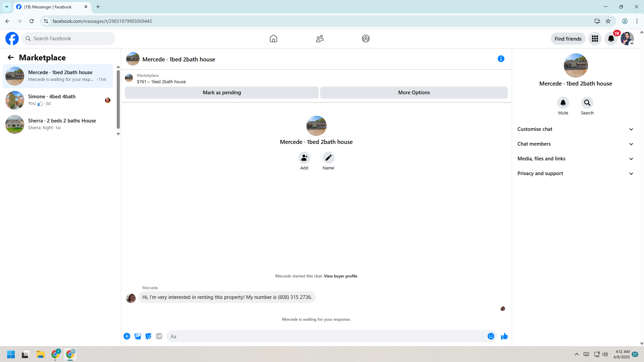The image size is (644, 362).
Task: Open the Friends icon in top navigation
Action: click(320, 39)
